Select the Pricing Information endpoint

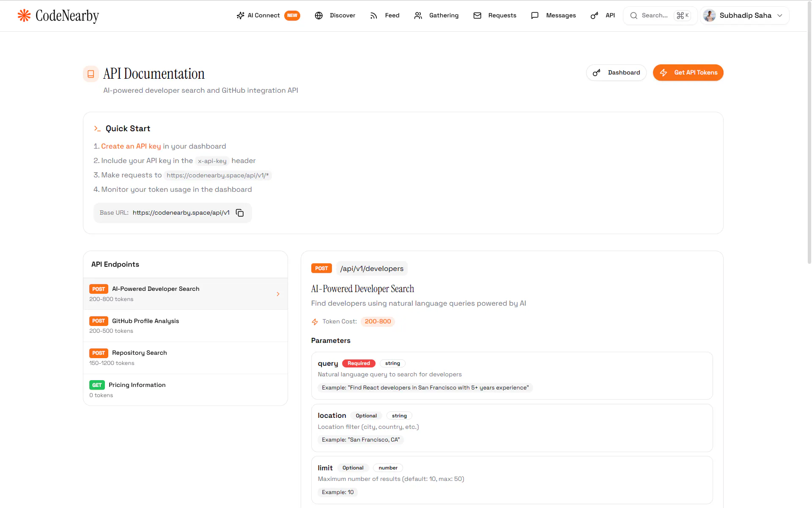185,390
